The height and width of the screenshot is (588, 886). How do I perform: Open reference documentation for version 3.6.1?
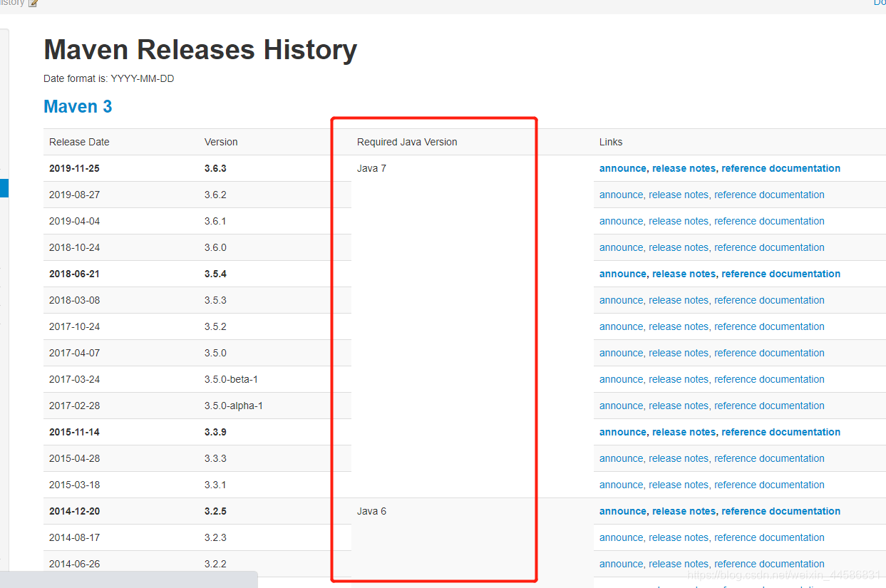769,222
